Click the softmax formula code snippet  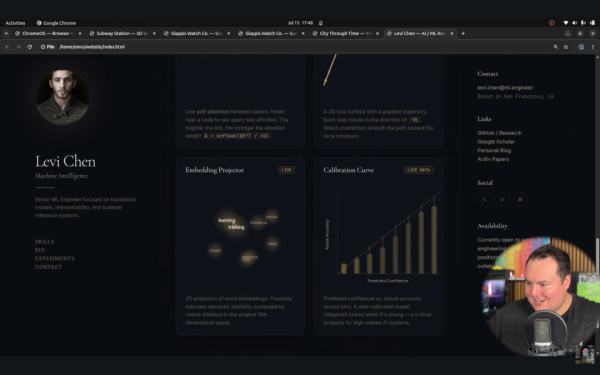[x=236, y=136]
